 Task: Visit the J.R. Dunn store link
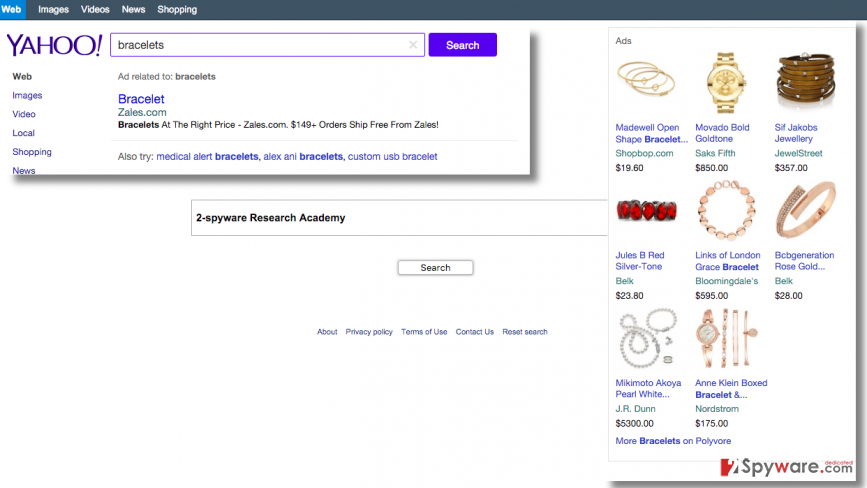point(635,408)
